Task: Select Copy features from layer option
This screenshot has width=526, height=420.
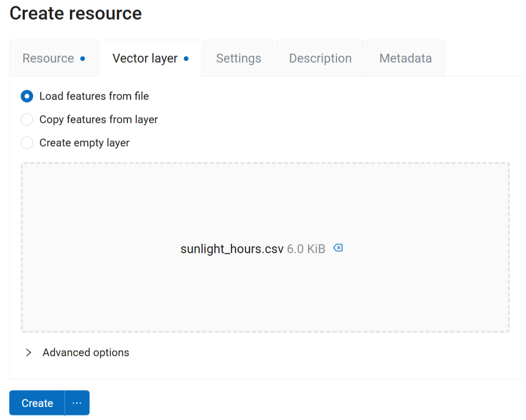Action: 27,120
